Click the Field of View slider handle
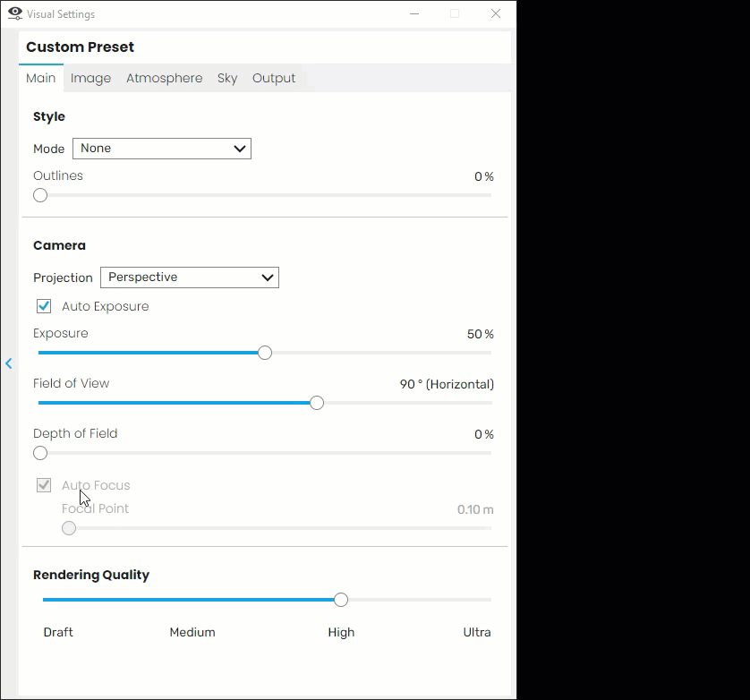This screenshot has height=700, width=750. point(317,403)
